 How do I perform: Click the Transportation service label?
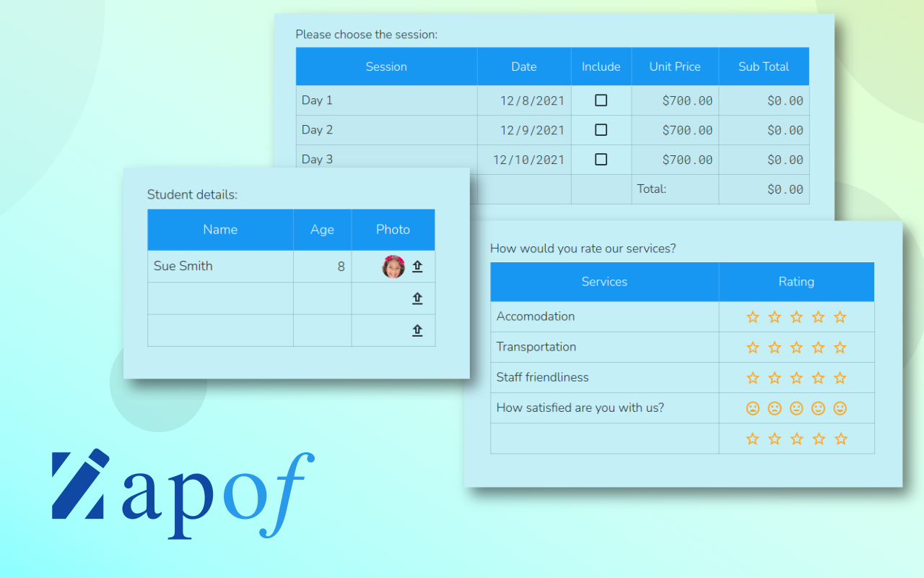536,347
